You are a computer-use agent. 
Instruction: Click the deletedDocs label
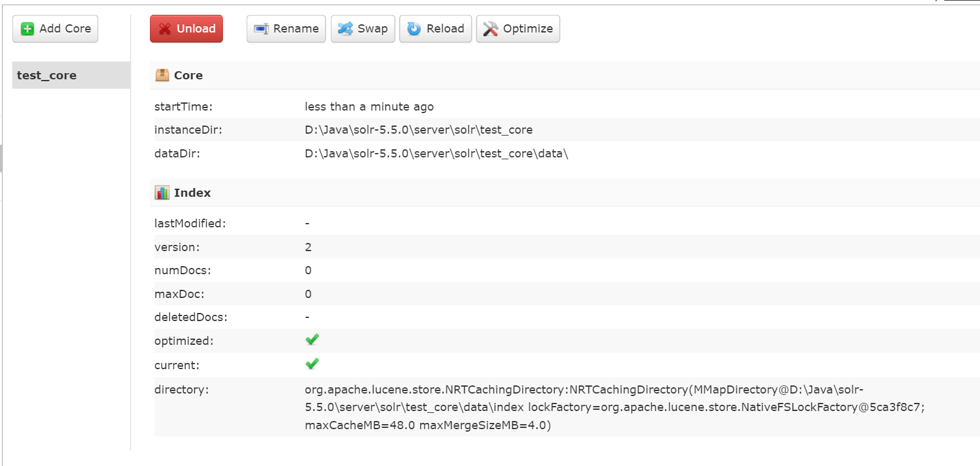(x=191, y=317)
